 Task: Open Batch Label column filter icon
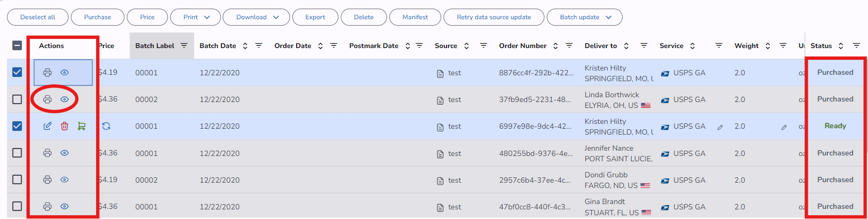coord(184,46)
